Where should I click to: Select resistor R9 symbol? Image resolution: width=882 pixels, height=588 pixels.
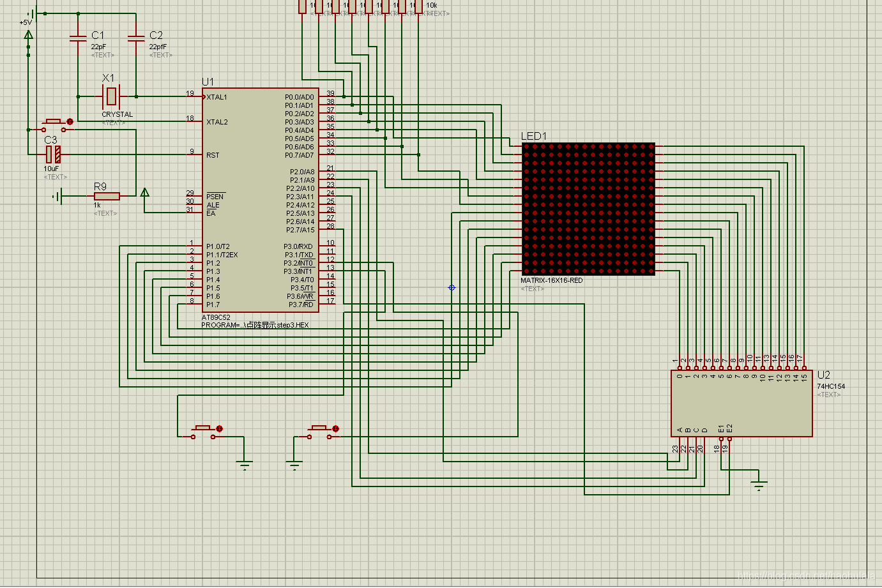[x=107, y=196]
